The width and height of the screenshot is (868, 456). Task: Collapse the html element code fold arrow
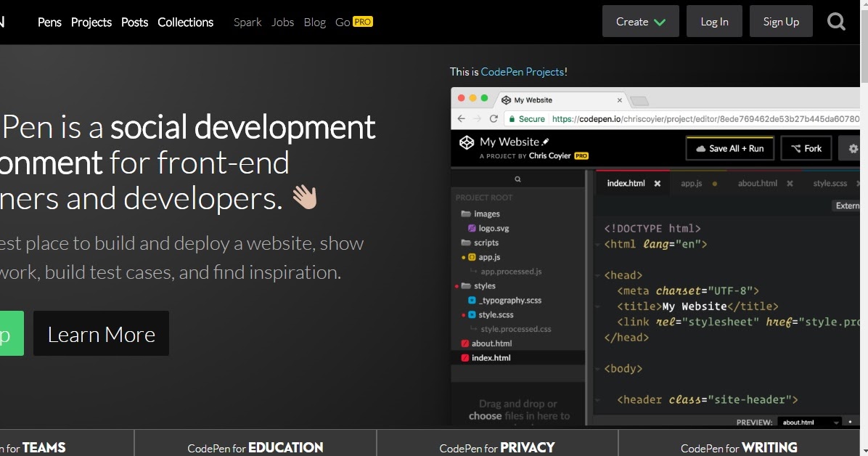pyautogui.click(x=598, y=245)
